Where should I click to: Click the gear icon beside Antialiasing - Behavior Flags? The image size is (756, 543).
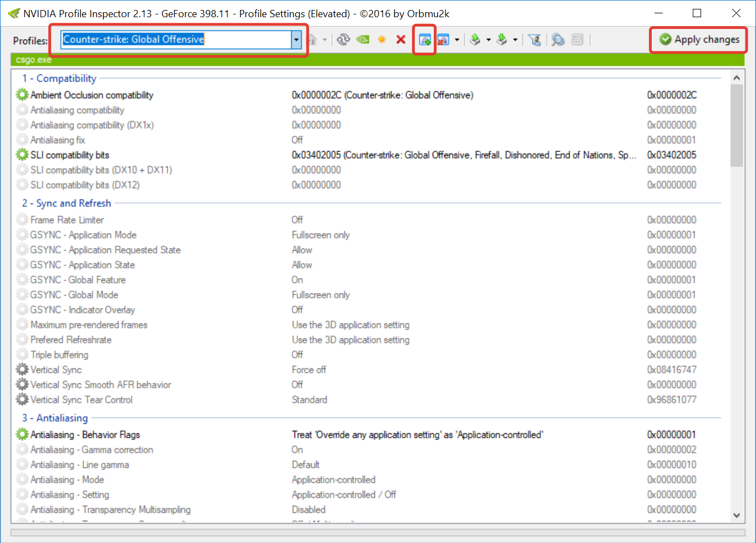tap(22, 434)
